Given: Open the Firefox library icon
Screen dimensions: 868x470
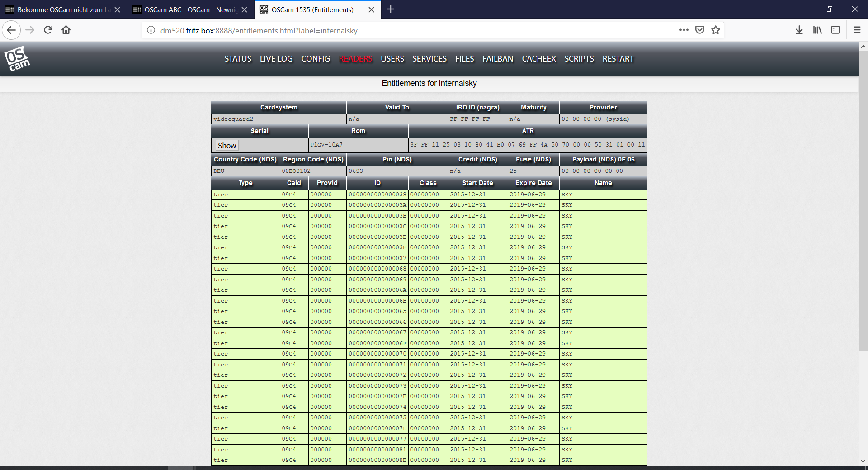Looking at the screenshot, I should (817, 30).
